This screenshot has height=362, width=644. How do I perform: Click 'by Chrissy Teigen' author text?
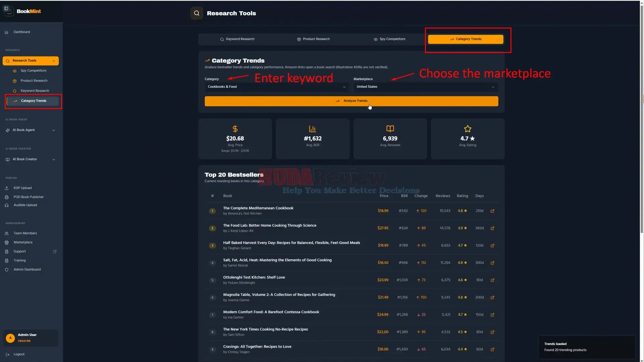pos(236,352)
